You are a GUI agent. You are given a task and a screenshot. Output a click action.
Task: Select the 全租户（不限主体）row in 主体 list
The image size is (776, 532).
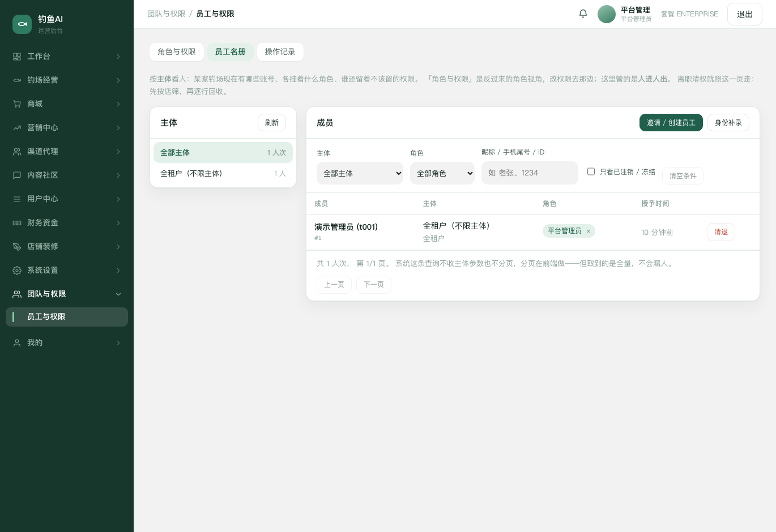pos(223,174)
